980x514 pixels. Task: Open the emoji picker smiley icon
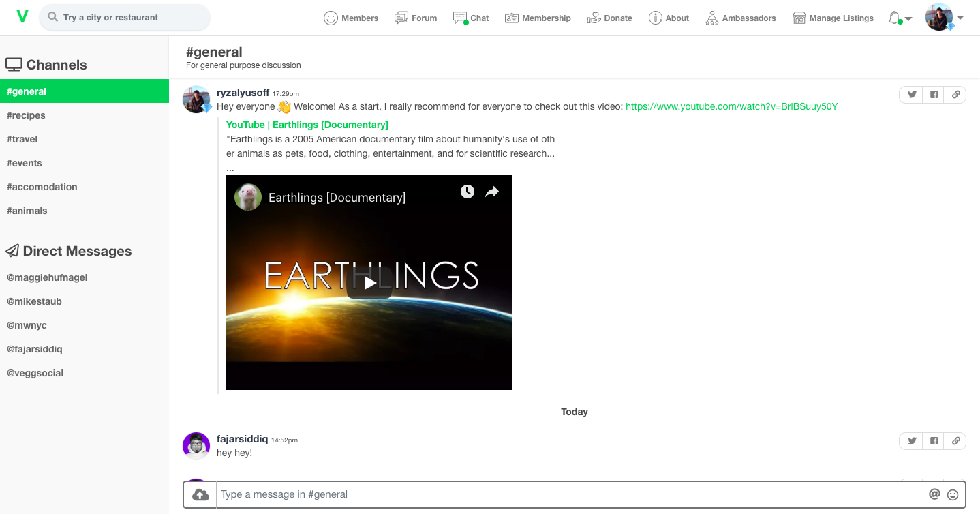953,495
